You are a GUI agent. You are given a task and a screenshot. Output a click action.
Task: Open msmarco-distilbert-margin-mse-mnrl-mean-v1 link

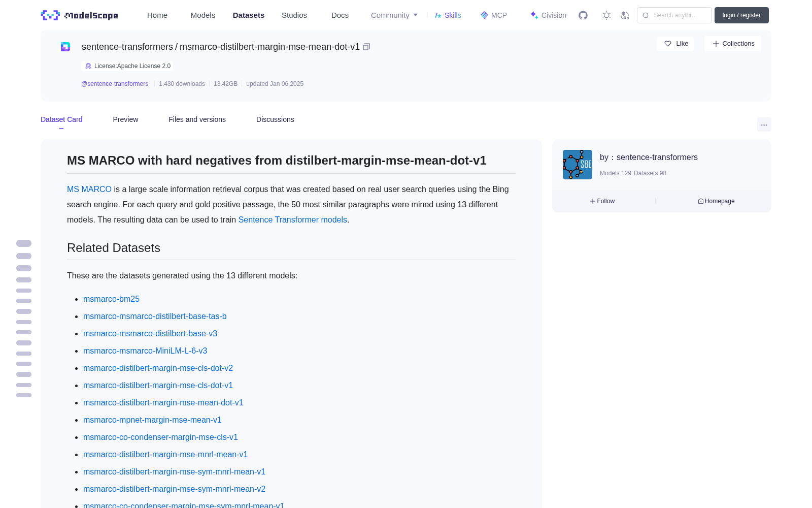pyautogui.click(x=165, y=455)
